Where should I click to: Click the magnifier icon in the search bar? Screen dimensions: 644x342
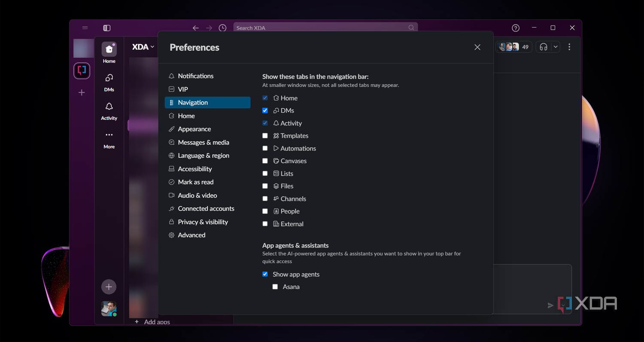click(411, 28)
